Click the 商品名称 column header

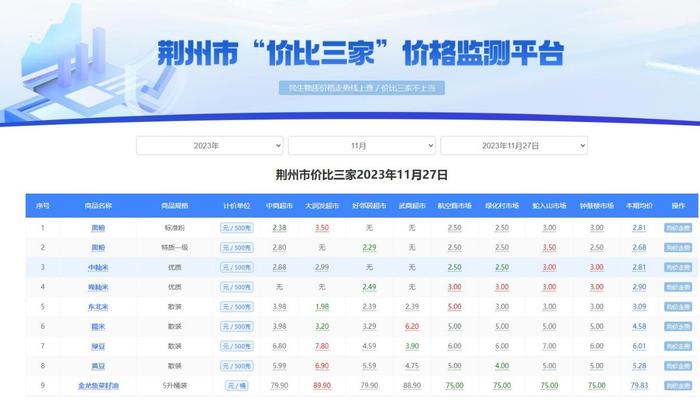click(99, 205)
